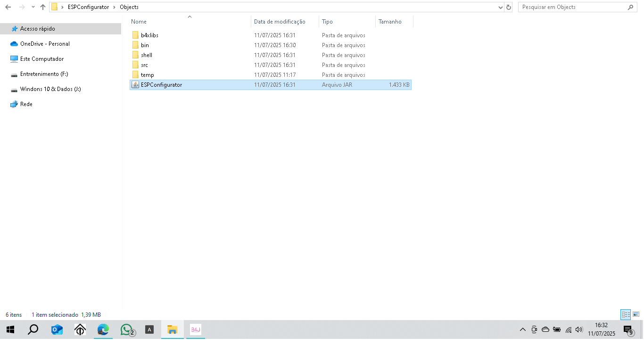Expand address bar history dropdown
Viewport: 644px width, 362px height.
coord(501,7)
